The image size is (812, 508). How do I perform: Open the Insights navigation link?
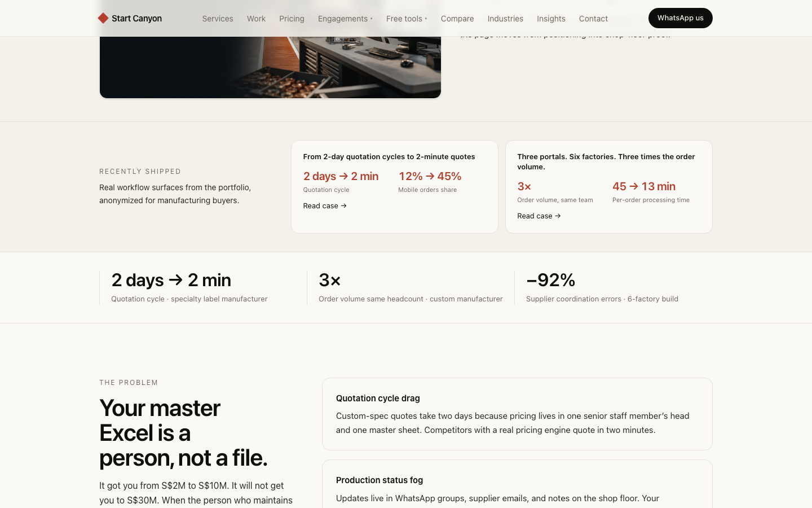(x=551, y=19)
